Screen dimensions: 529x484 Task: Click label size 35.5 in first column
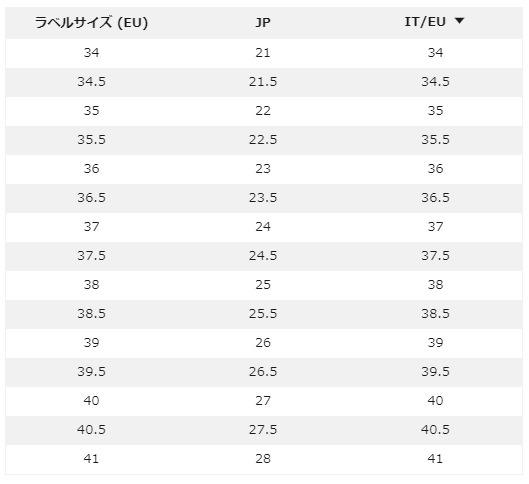pyautogui.click(x=91, y=140)
